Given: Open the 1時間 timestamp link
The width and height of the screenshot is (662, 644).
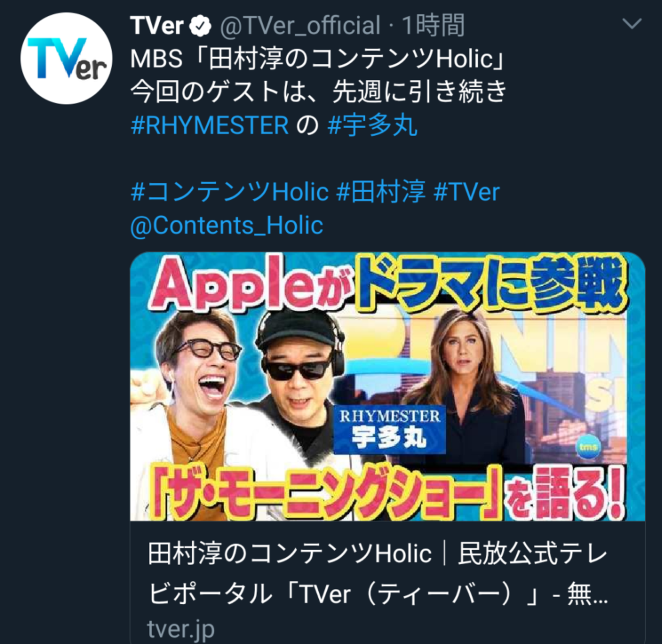Looking at the screenshot, I should pos(433,25).
